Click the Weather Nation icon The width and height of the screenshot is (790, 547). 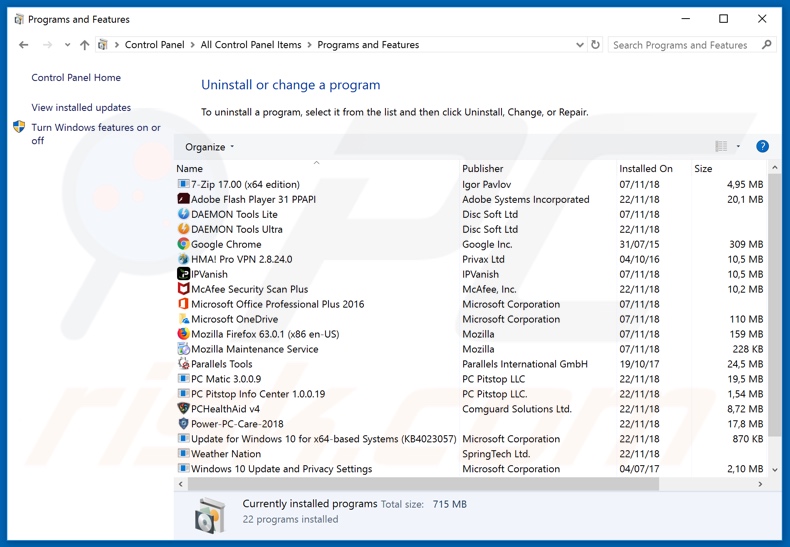183,454
